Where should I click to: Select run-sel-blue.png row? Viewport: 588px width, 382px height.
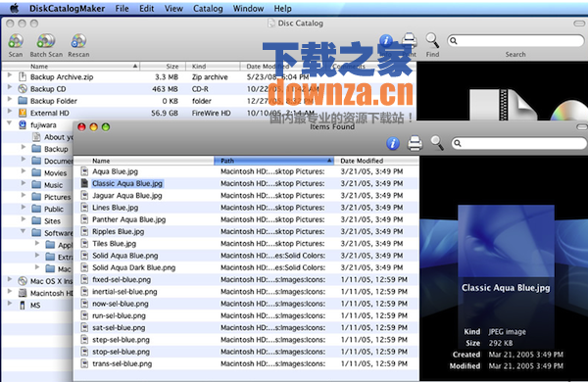[246, 315]
